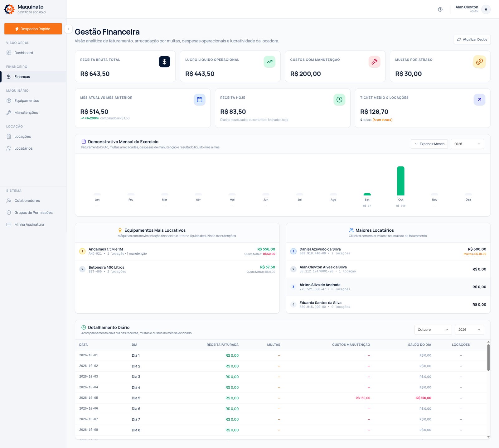Open the Finanças menu item
The image size is (499, 448).
(34, 77)
